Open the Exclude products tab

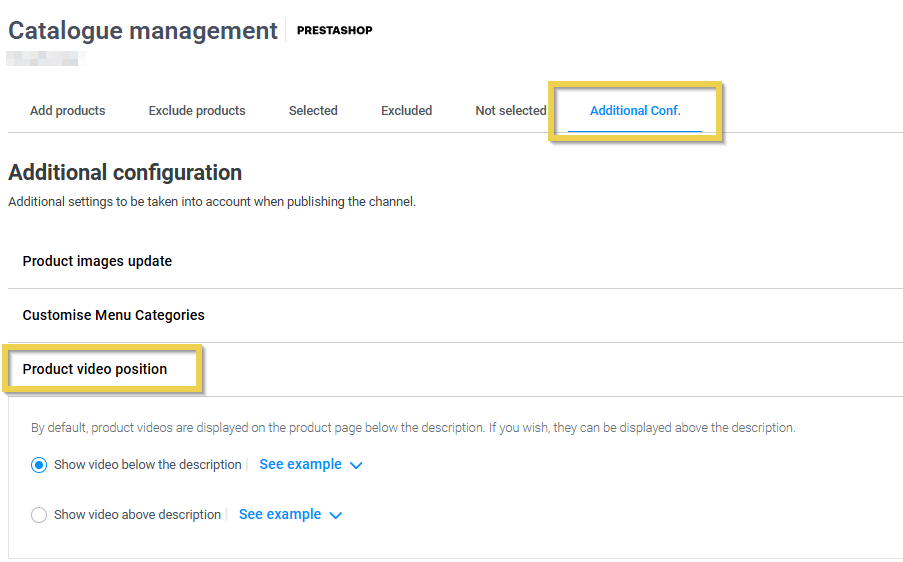pyautogui.click(x=197, y=111)
